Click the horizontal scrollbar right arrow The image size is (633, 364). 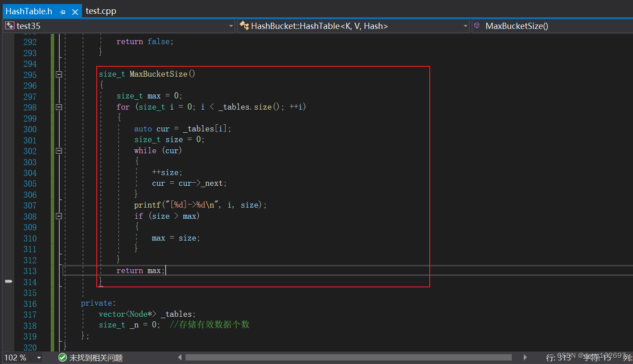point(525,357)
